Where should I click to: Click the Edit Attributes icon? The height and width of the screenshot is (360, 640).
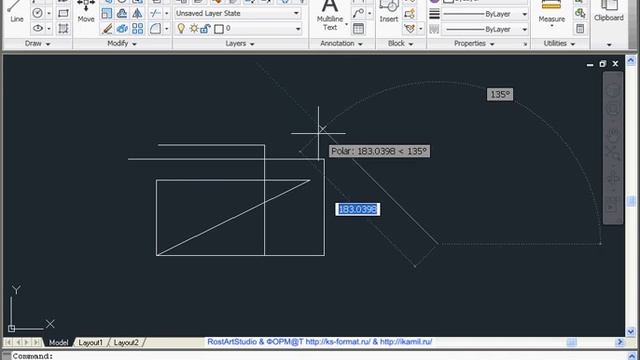409,29
